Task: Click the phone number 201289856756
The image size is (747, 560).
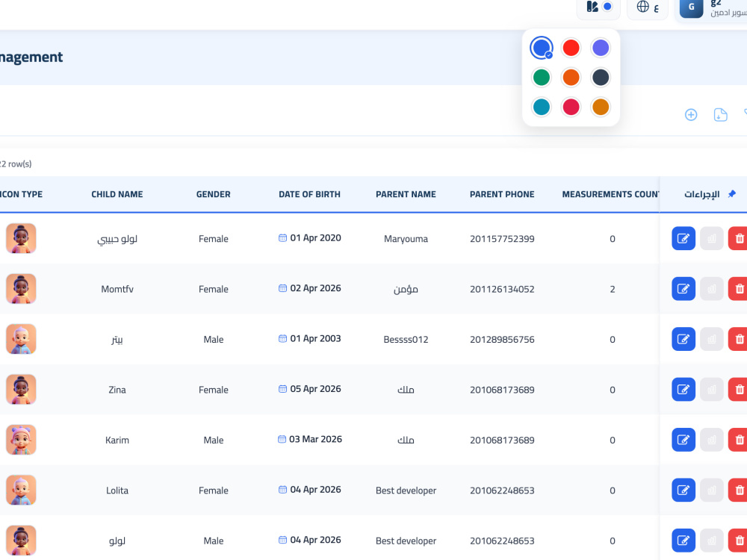Action: pyautogui.click(x=502, y=340)
